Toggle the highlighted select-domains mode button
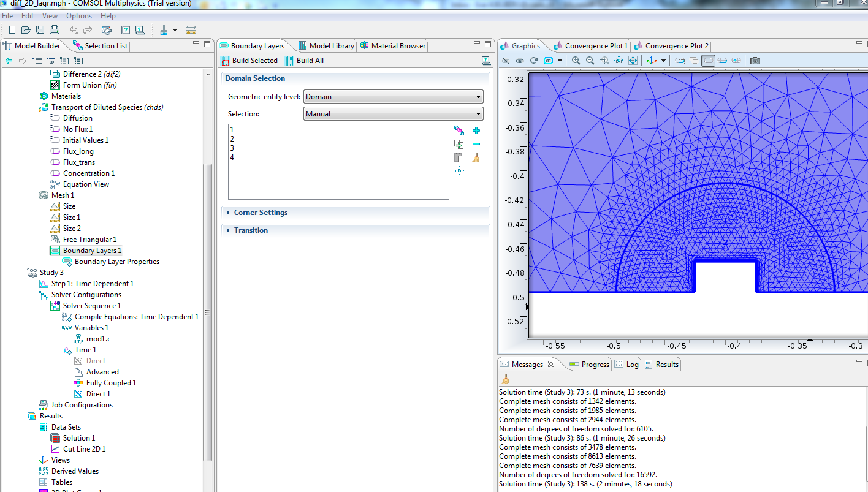Screen dimensions: 868x492 [708, 61]
